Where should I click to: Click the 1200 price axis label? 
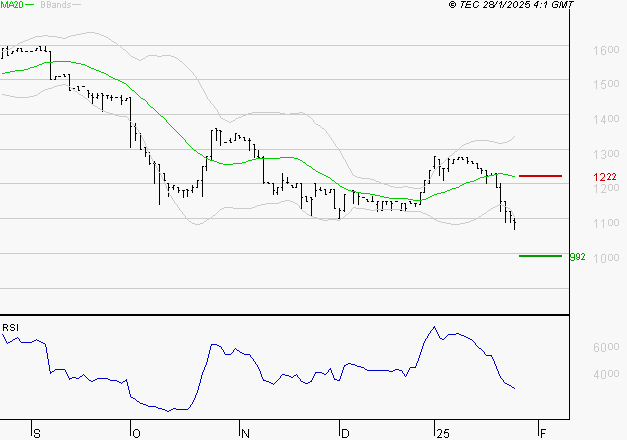[606, 188]
